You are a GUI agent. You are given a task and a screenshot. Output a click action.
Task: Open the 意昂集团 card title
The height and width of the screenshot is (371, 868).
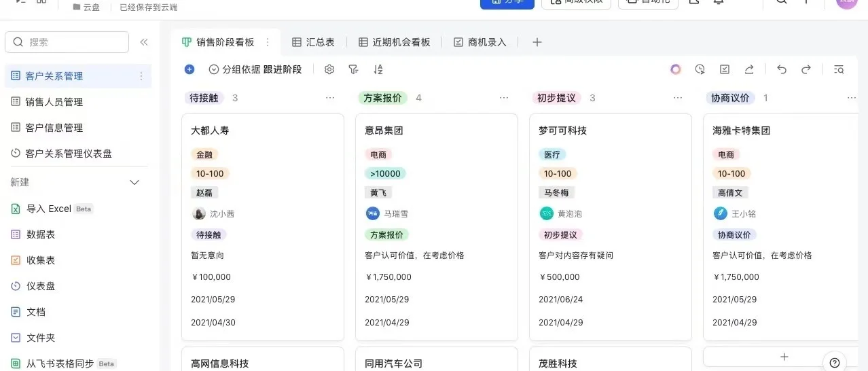pos(384,130)
